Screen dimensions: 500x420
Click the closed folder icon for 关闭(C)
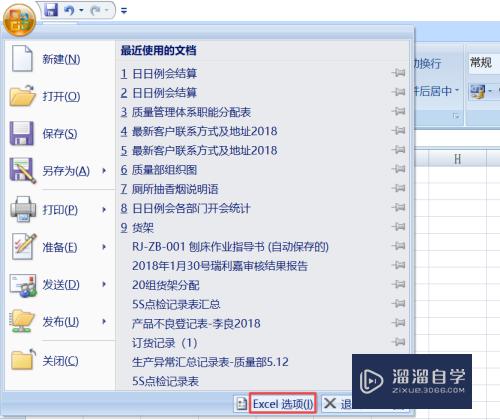[x=22, y=360]
